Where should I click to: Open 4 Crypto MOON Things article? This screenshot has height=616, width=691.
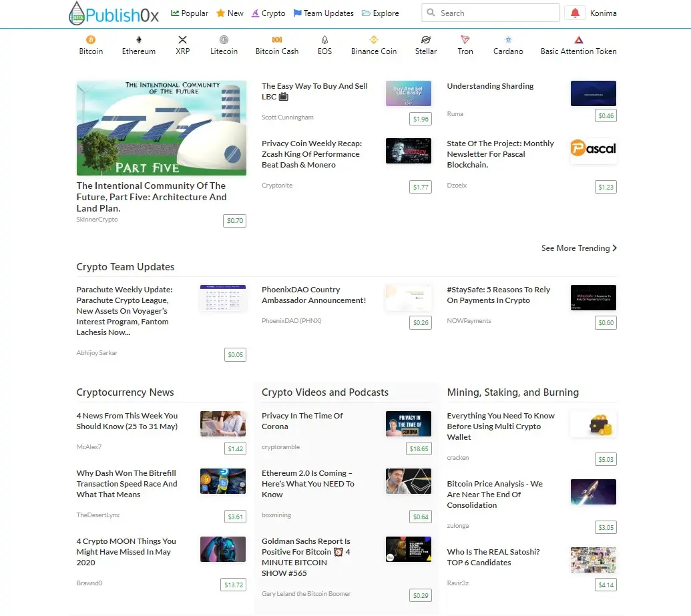tap(126, 552)
